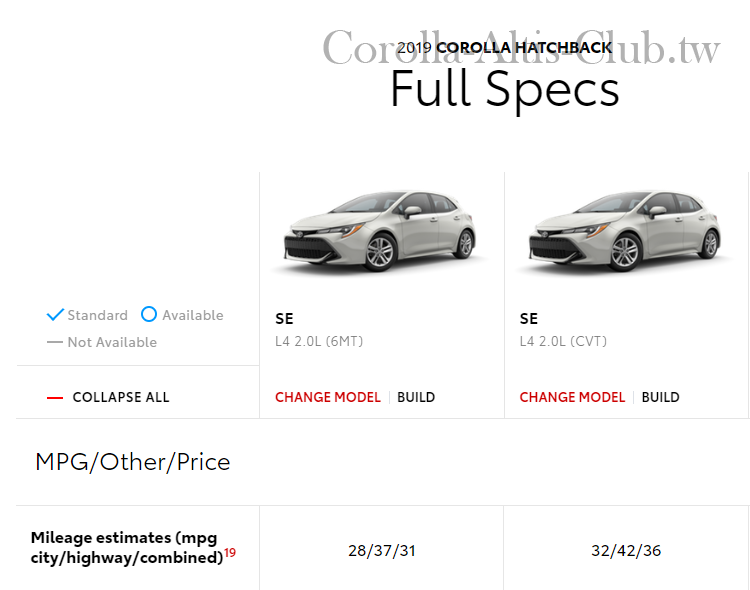Open footnote 19 on mileage estimates
Screen dimensions: 750x590
point(230,553)
